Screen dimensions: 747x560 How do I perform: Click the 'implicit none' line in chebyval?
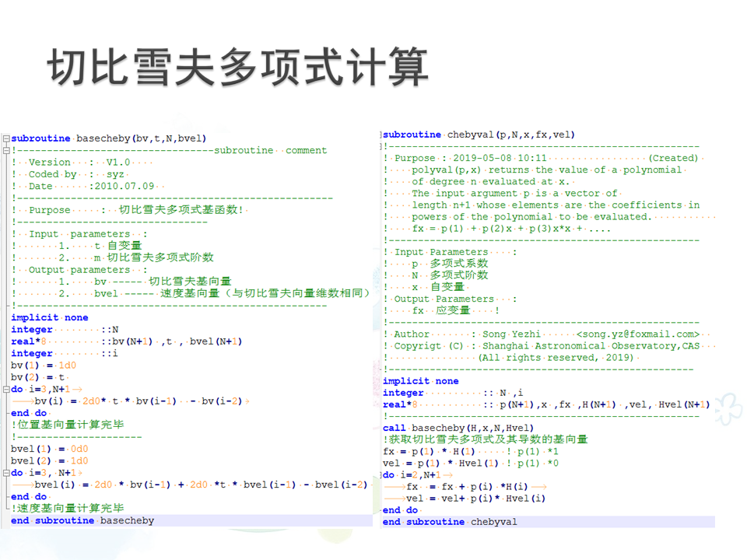tap(421, 381)
